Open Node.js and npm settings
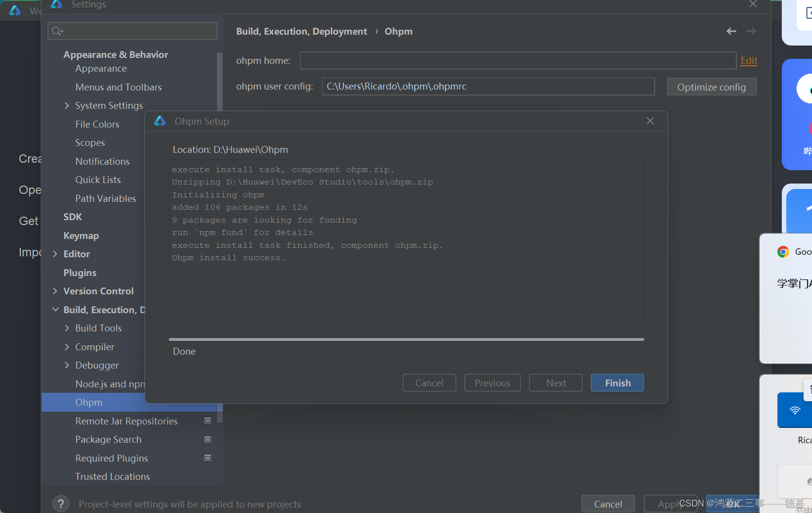Viewport: 812px width, 513px height. (x=110, y=384)
